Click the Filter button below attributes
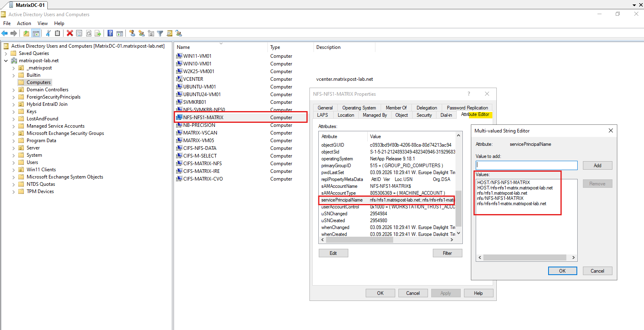644x330 pixels. [x=447, y=253]
